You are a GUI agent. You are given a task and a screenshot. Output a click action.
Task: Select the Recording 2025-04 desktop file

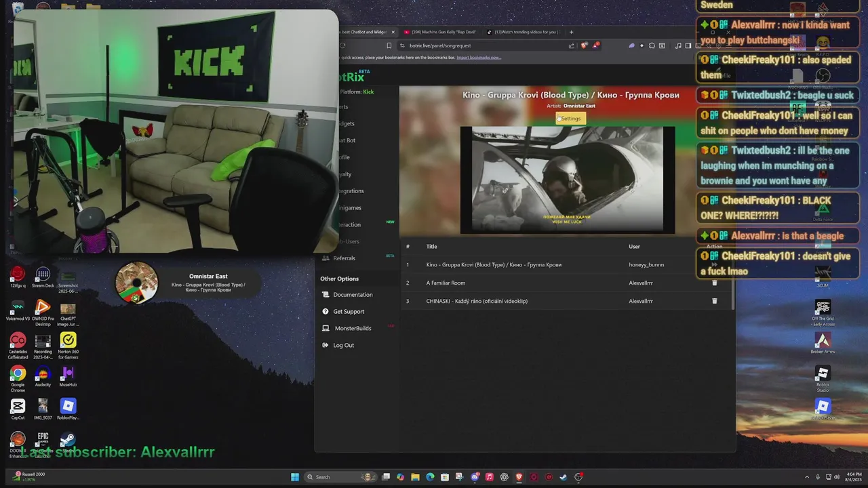pos(43,345)
